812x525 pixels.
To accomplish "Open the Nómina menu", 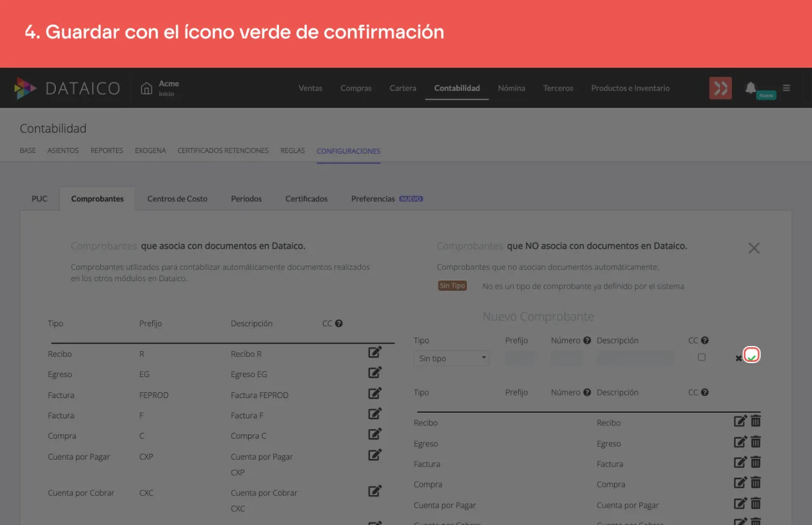I will [x=511, y=88].
